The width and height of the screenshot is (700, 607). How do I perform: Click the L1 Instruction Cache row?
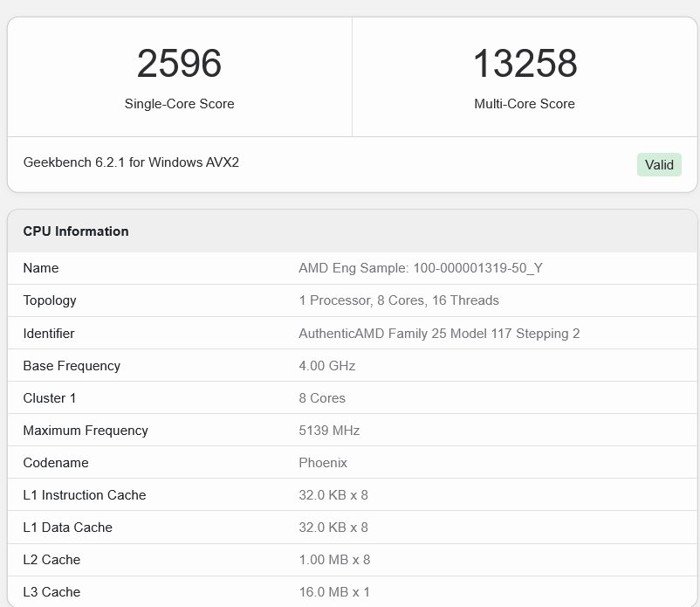(x=85, y=494)
